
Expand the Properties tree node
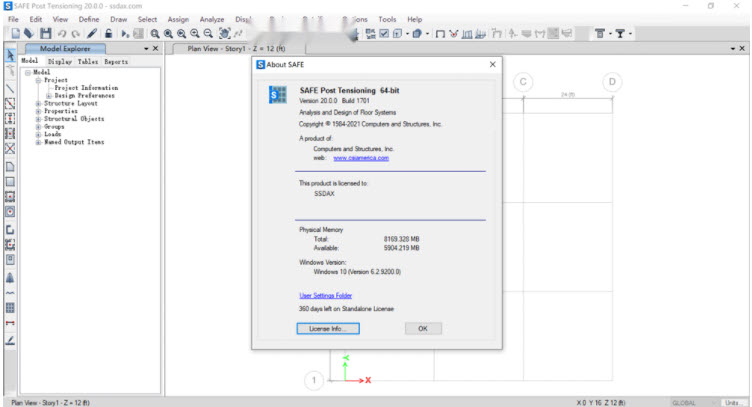pyautogui.click(x=38, y=111)
